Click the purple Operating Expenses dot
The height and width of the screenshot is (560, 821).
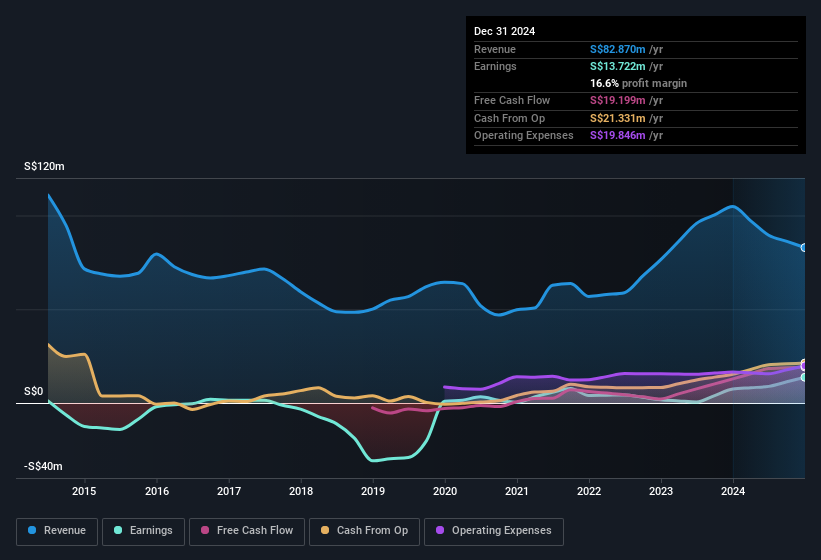tap(441, 531)
